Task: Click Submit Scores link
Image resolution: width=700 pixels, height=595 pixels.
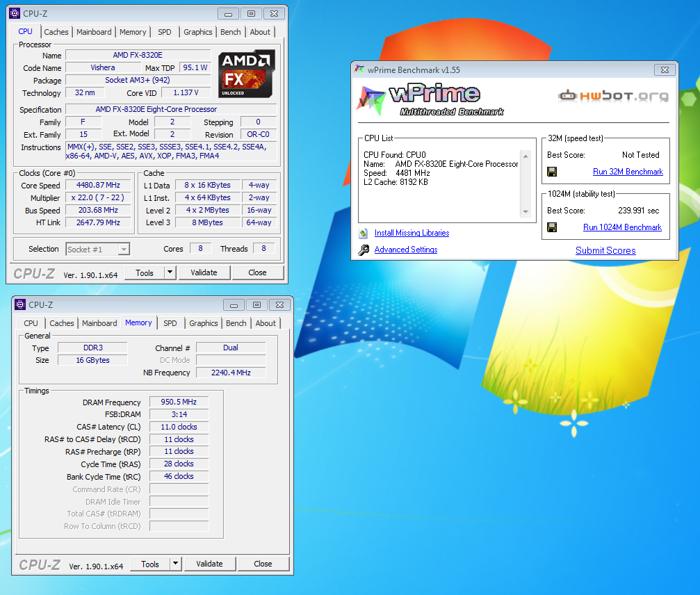Action: [x=605, y=250]
